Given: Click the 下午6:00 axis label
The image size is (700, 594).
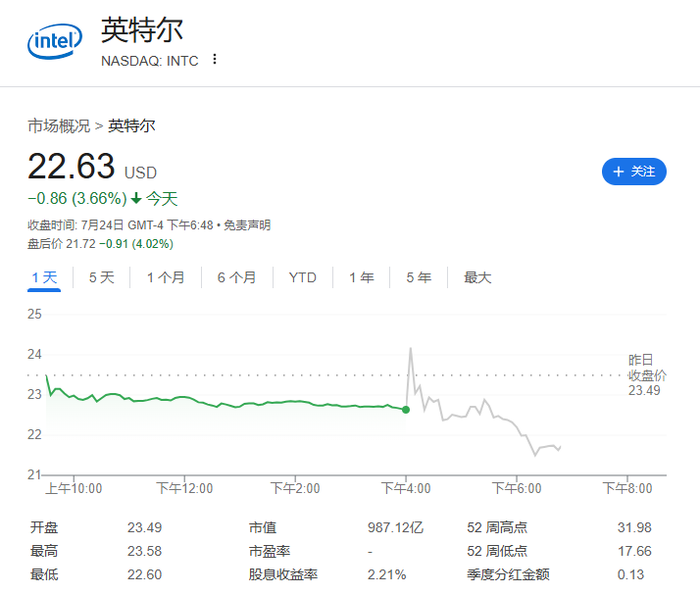Looking at the screenshot, I should [517, 489].
